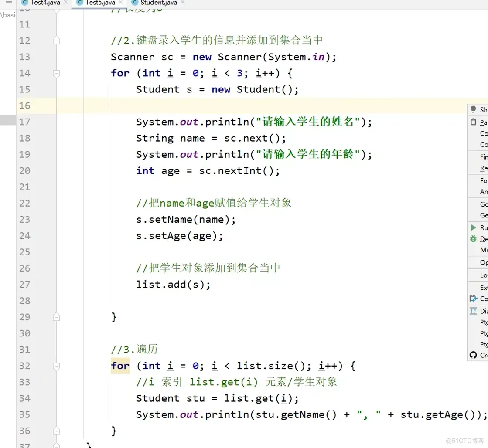The image size is (488, 448).
Task: Open the Student.java tab
Action: pos(159,3)
